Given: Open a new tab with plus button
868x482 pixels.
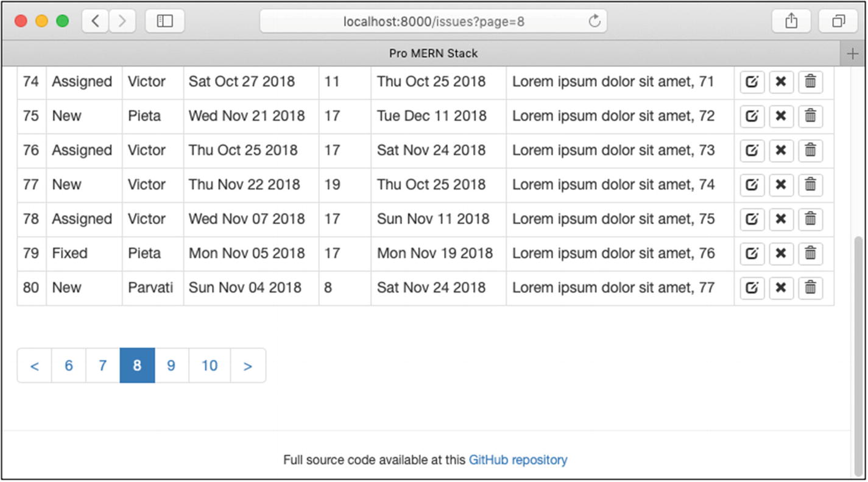Looking at the screenshot, I should [x=852, y=54].
